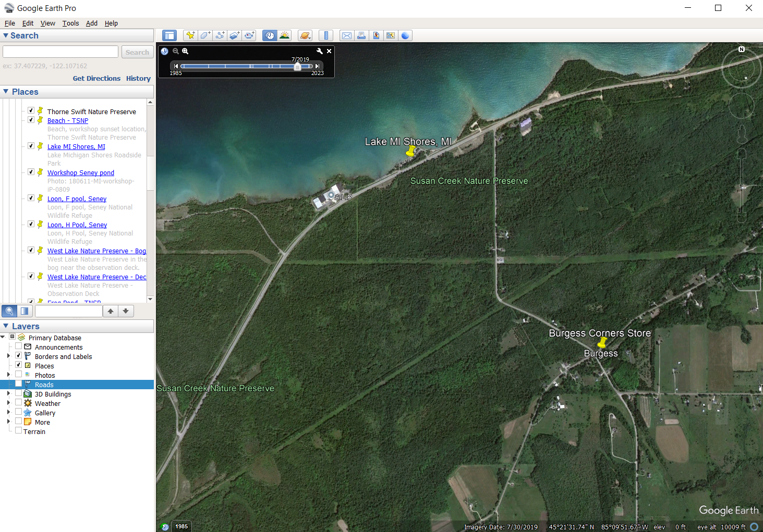Screen dimensions: 763x532
Task: Open the Edit menu
Action: click(x=28, y=23)
